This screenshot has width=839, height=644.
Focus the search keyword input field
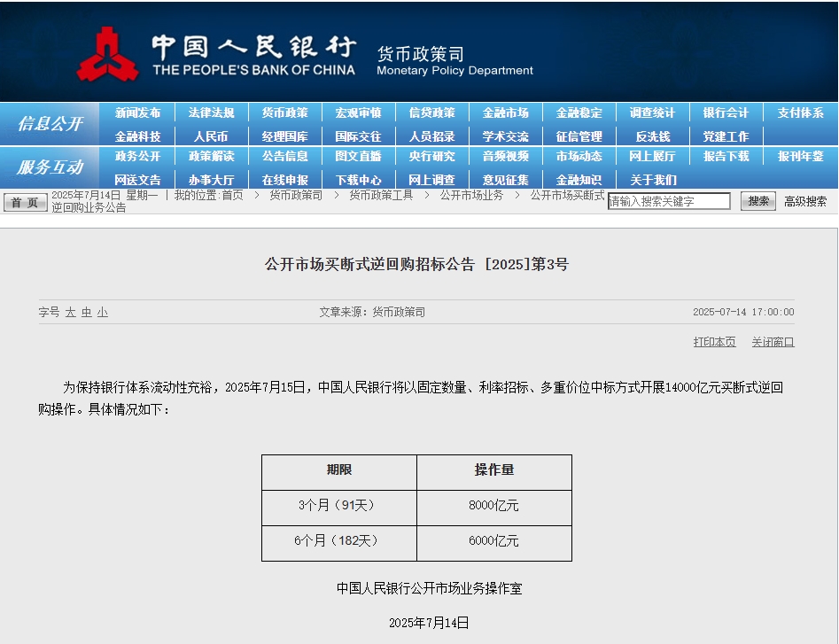[669, 202]
